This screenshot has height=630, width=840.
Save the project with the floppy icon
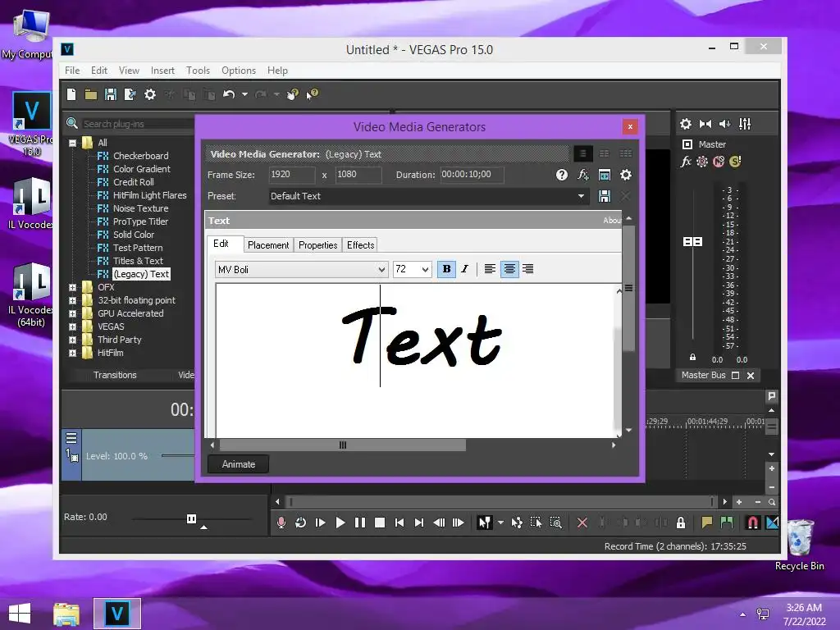111,94
